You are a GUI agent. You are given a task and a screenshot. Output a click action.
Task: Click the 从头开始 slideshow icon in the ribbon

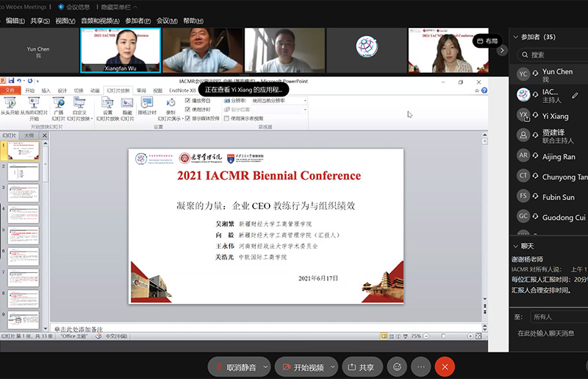[x=10, y=105]
